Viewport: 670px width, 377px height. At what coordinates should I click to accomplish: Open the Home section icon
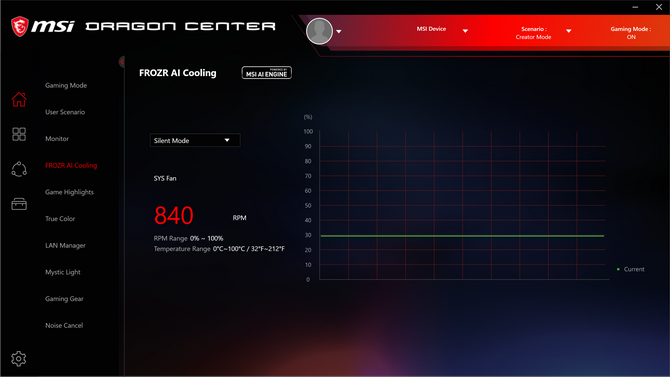click(x=19, y=99)
